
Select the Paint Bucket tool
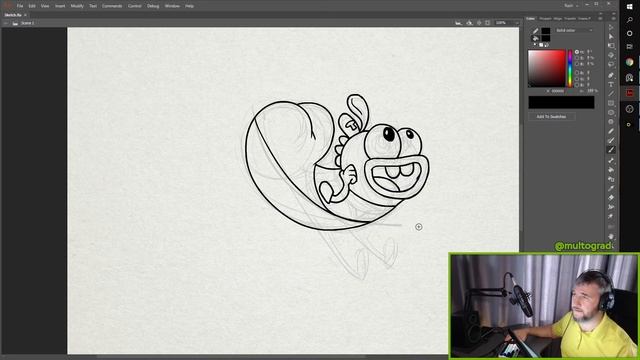(x=611, y=170)
